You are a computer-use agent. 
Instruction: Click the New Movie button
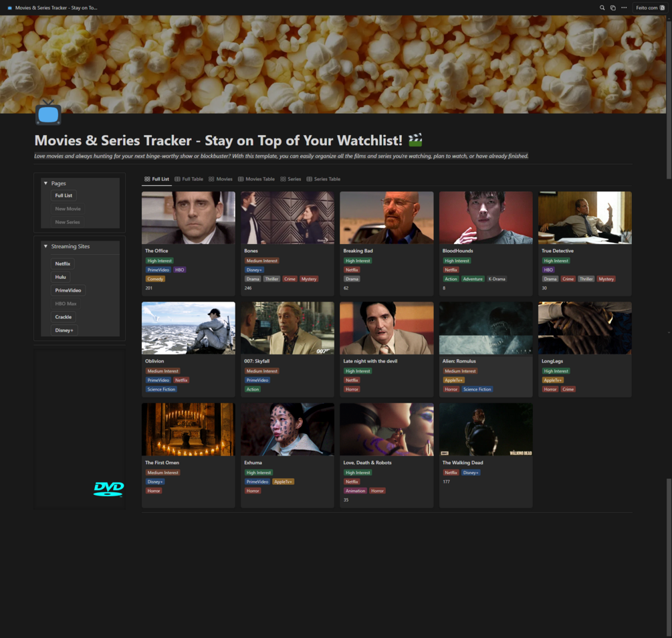(68, 209)
